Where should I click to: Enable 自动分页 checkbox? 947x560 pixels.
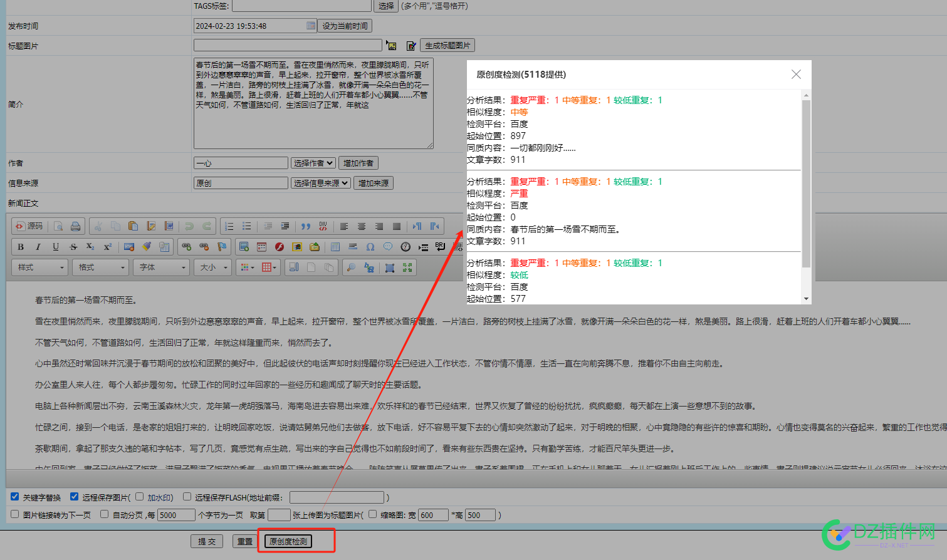104,514
